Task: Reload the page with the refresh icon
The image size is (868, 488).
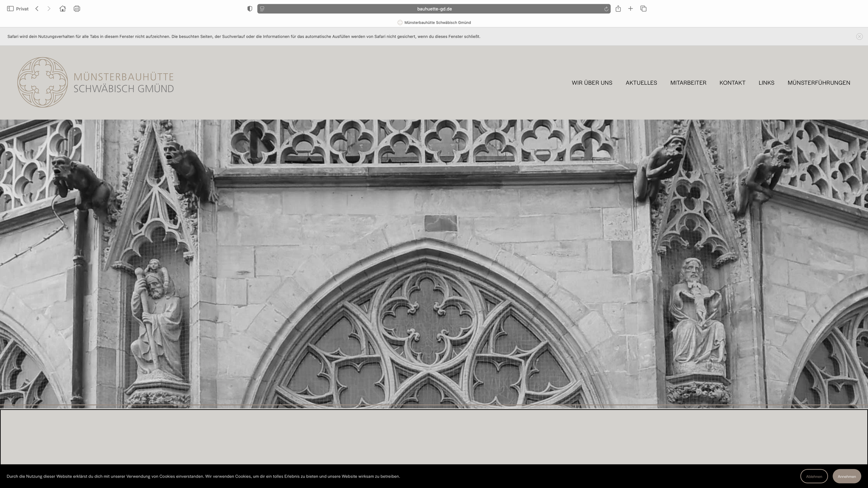Action: click(x=606, y=9)
